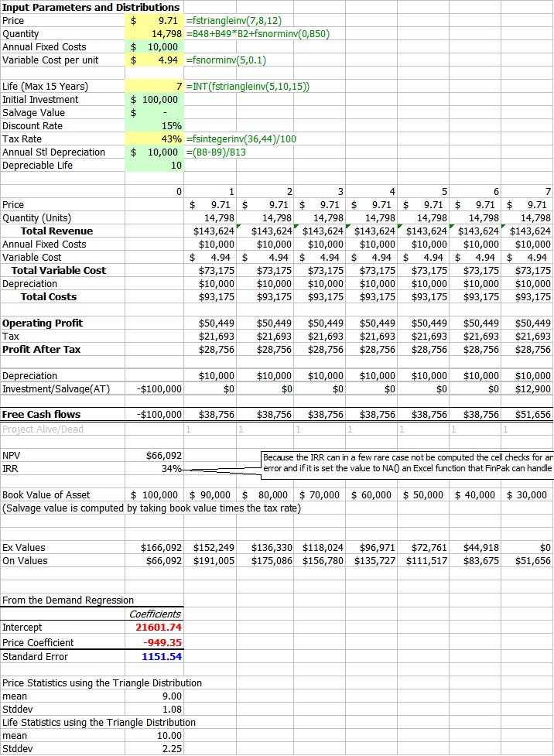Click the Initial Investment $100,000 input cell
Image resolution: width=554 pixels, height=756 pixels.
point(156,100)
